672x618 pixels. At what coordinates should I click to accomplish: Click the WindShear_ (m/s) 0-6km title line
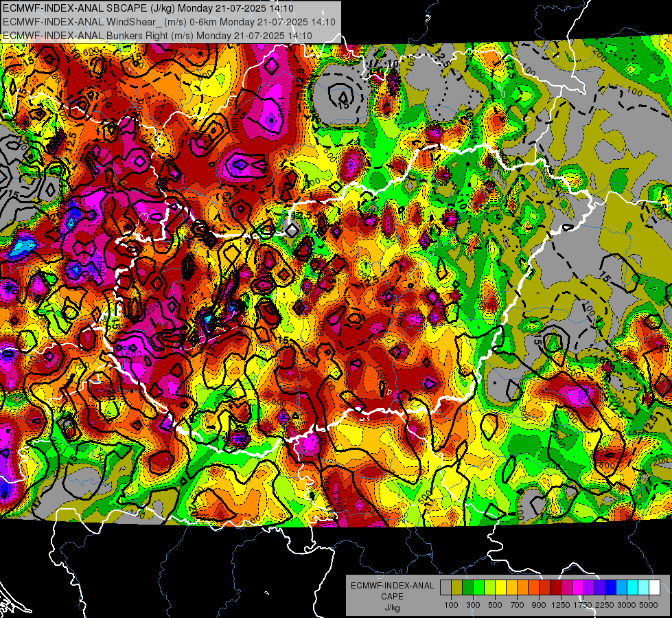(170, 22)
